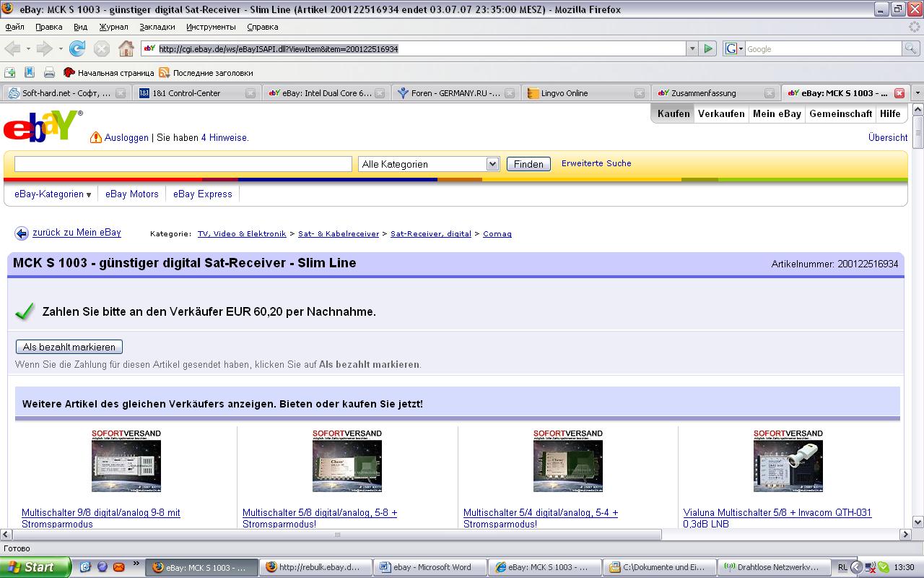The image size is (924, 578).
Task: Open the address bar history dropdown
Action: (x=692, y=48)
